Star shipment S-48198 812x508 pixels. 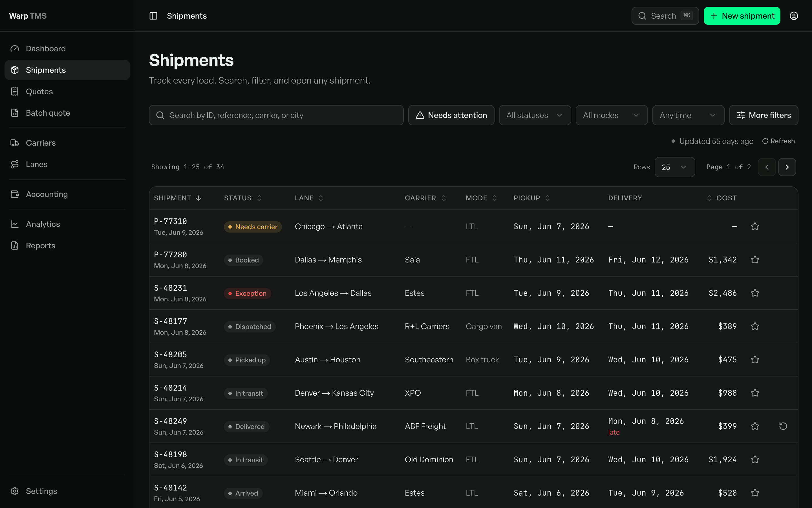[755, 459]
